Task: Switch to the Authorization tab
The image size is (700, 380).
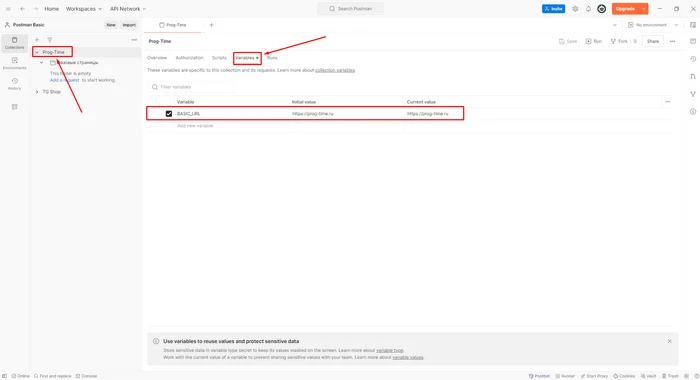Action: 189,58
